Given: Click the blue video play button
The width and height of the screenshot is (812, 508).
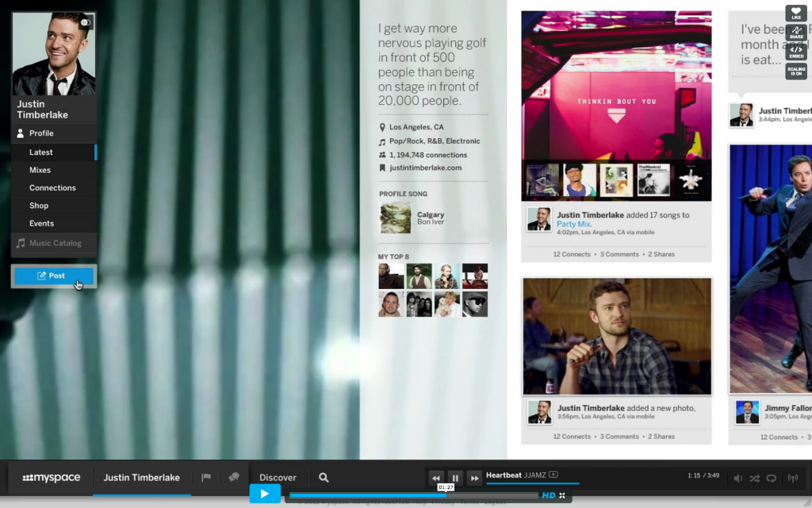Looking at the screenshot, I should coord(265,494).
